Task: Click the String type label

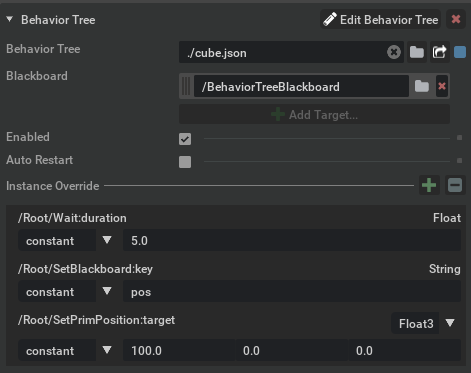Action: point(445,269)
